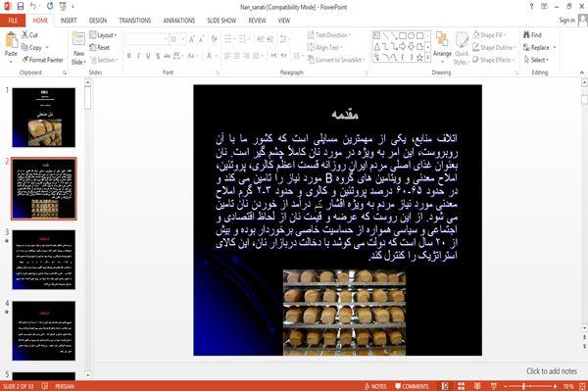Toggle the Notes pane in status bar
The width and height of the screenshot is (588, 391).
click(x=375, y=386)
